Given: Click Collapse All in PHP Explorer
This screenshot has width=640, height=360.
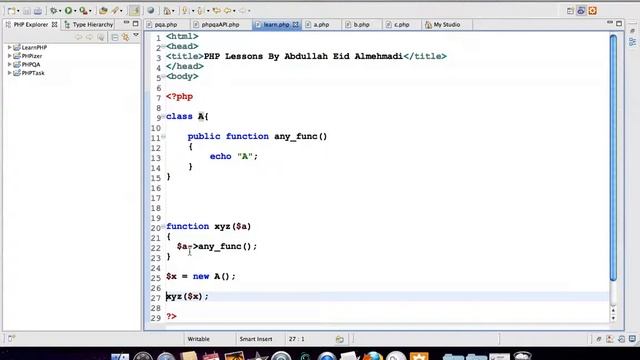Looking at the screenshot, I should [x=115, y=38].
